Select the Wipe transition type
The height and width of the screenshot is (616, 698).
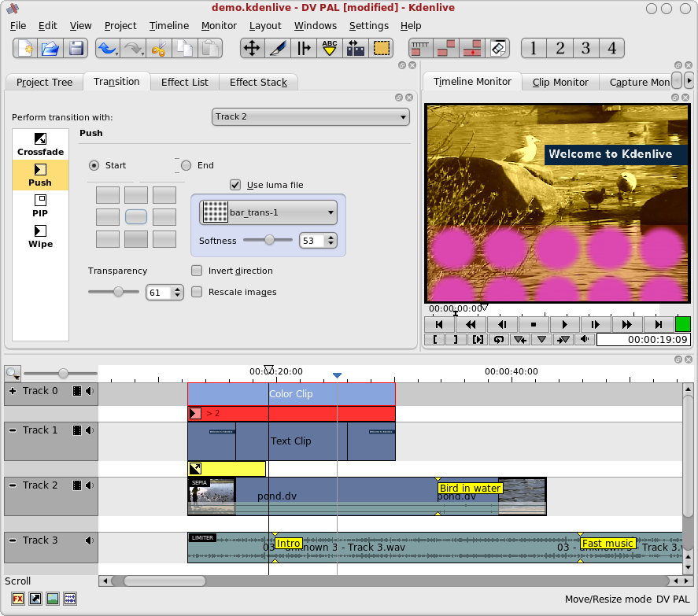coord(40,237)
